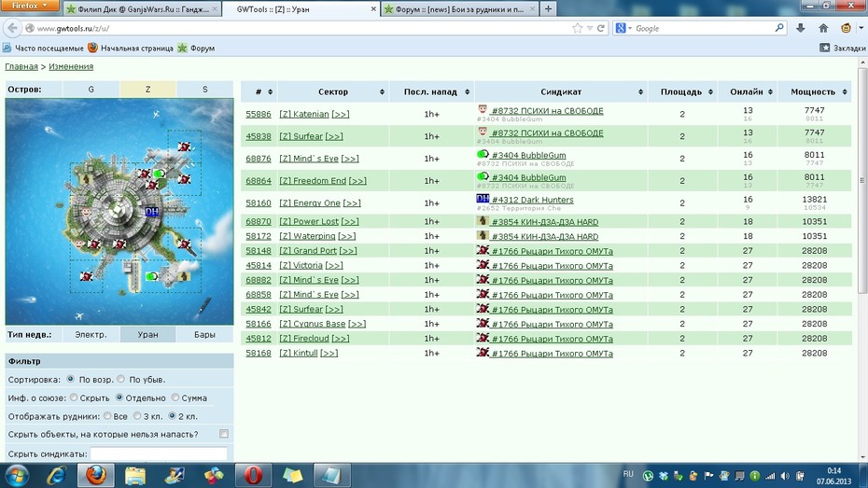This screenshot has height=488, width=868.
Task: Open Opera from the Windows taskbar
Action: tap(253, 475)
